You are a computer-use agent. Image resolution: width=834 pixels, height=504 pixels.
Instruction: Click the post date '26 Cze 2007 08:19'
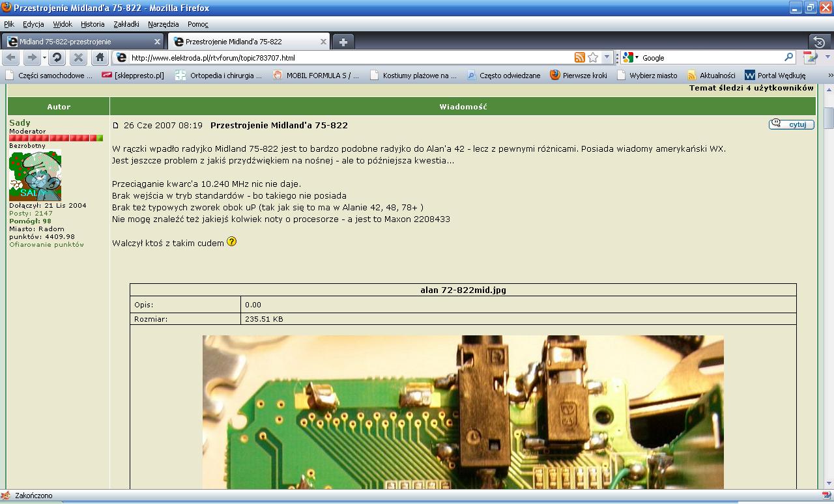[x=163, y=125]
